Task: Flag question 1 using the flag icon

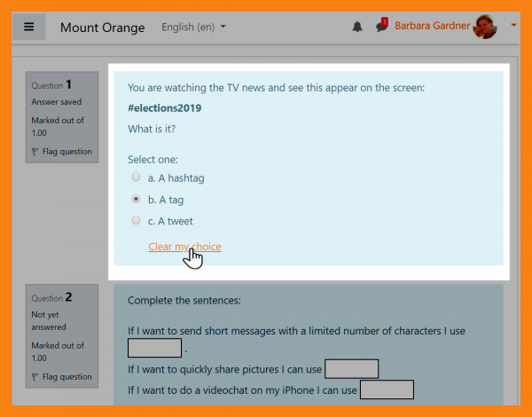Action: pos(35,152)
